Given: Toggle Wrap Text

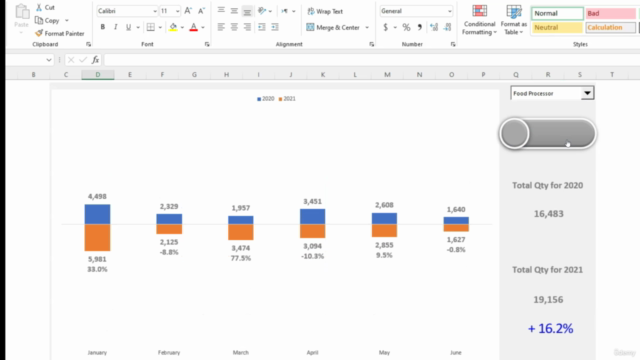Looking at the screenshot, I should (325, 11).
